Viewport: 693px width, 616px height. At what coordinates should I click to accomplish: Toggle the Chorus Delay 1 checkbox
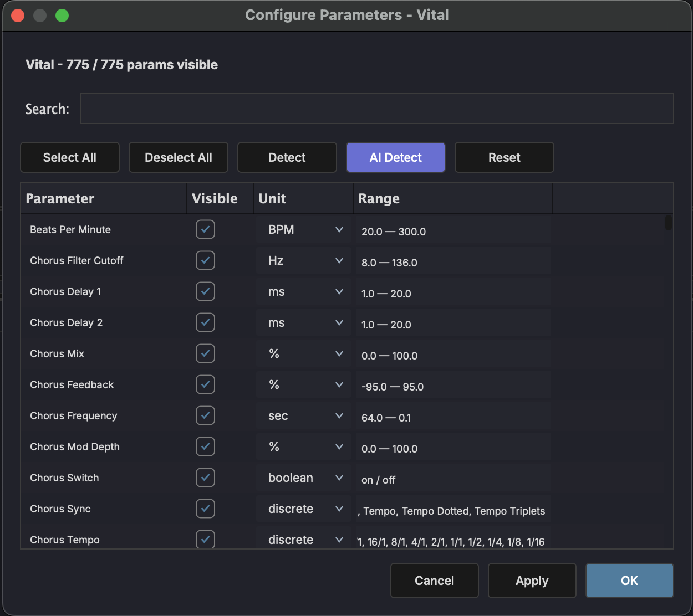coord(205,291)
